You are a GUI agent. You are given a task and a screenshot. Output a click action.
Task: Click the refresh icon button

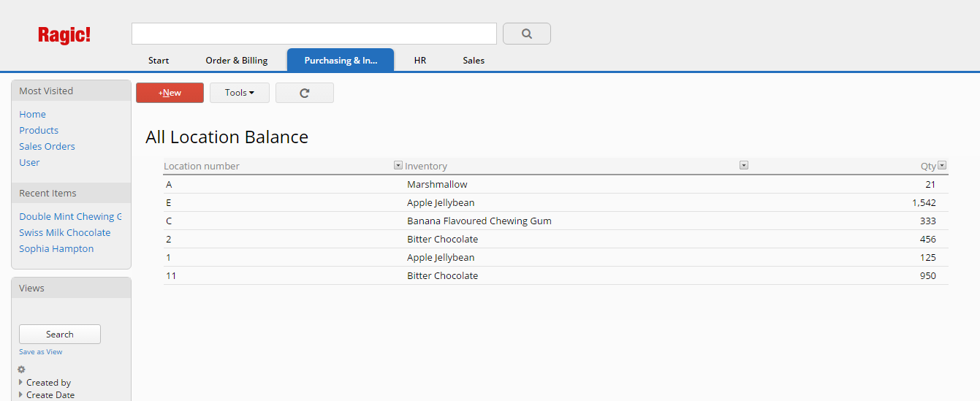click(305, 93)
